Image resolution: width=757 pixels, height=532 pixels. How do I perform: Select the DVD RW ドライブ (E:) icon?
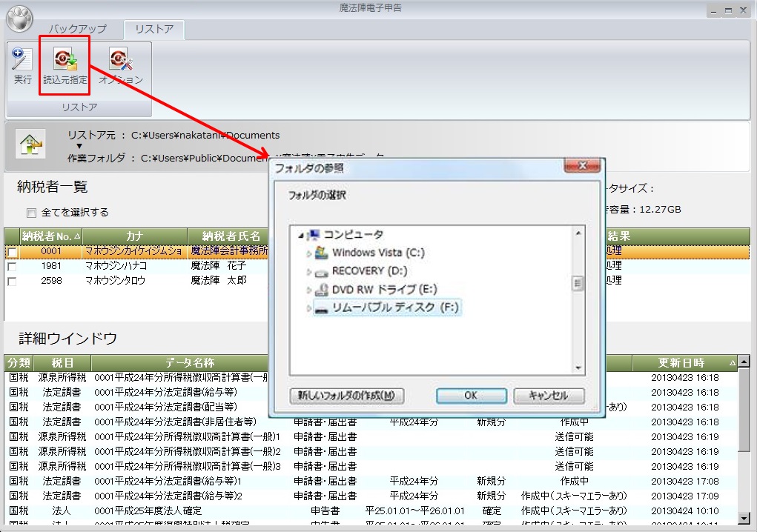point(321,289)
